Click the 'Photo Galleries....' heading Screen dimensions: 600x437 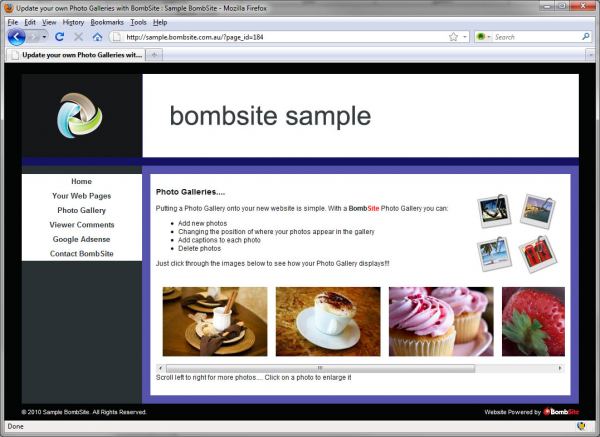[190, 192]
